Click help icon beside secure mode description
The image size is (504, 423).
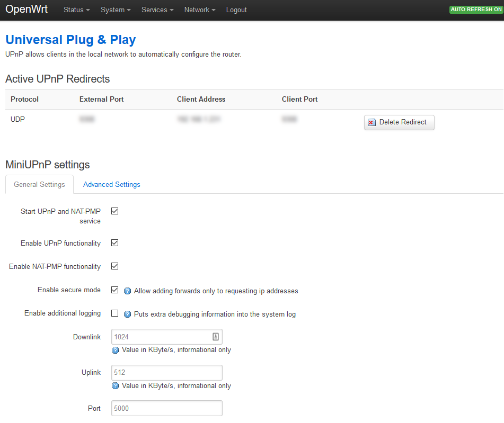(x=128, y=291)
